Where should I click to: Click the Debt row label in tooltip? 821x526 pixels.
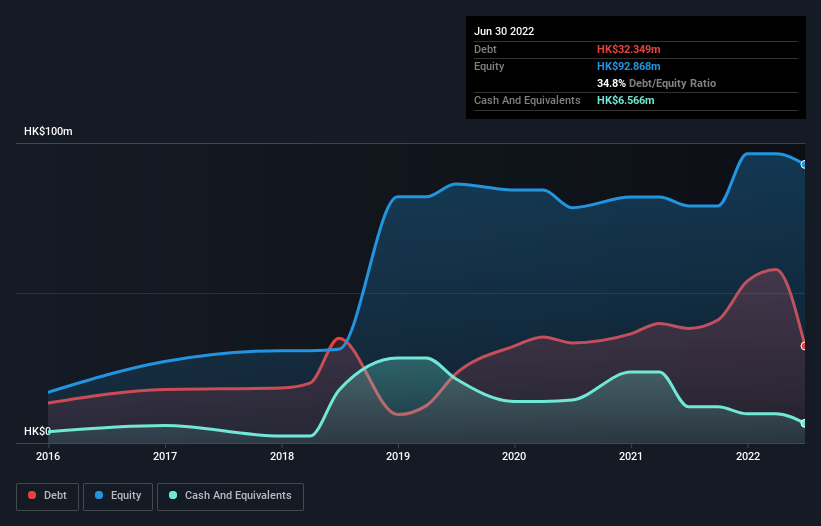point(485,49)
